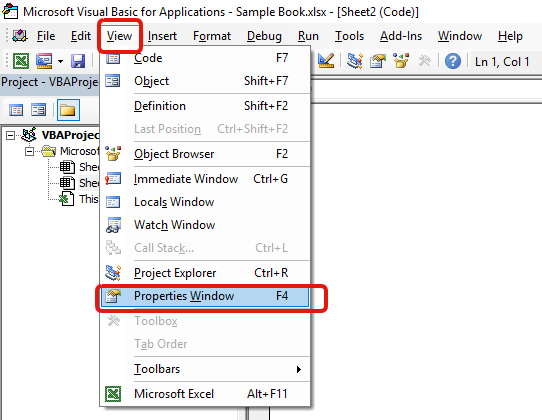This screenshot has width=542, height=420.
Task: Select the VBAProject root tree item
Action: [71, 135]
